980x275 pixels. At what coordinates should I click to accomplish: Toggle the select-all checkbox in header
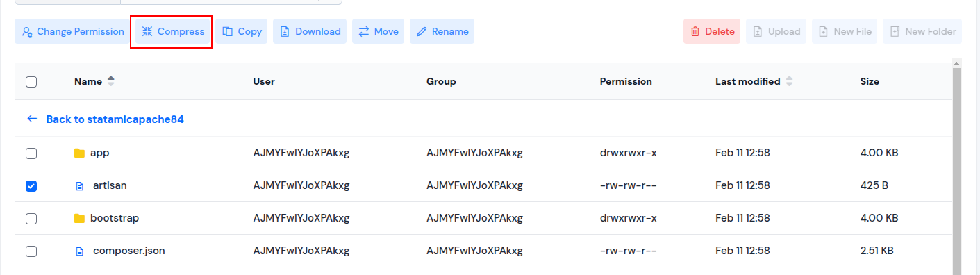click(x=31, y=82)
